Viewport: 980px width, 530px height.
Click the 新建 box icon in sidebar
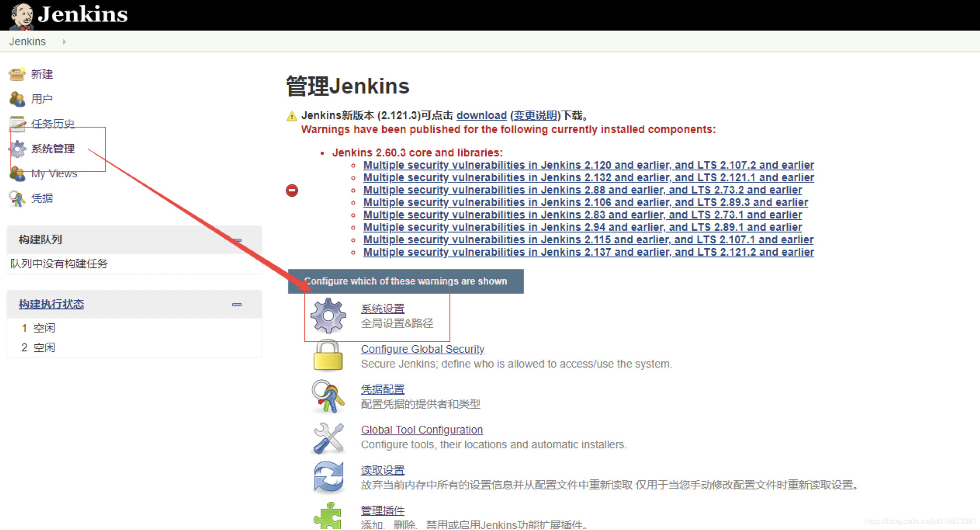click(x=17, y=74)
